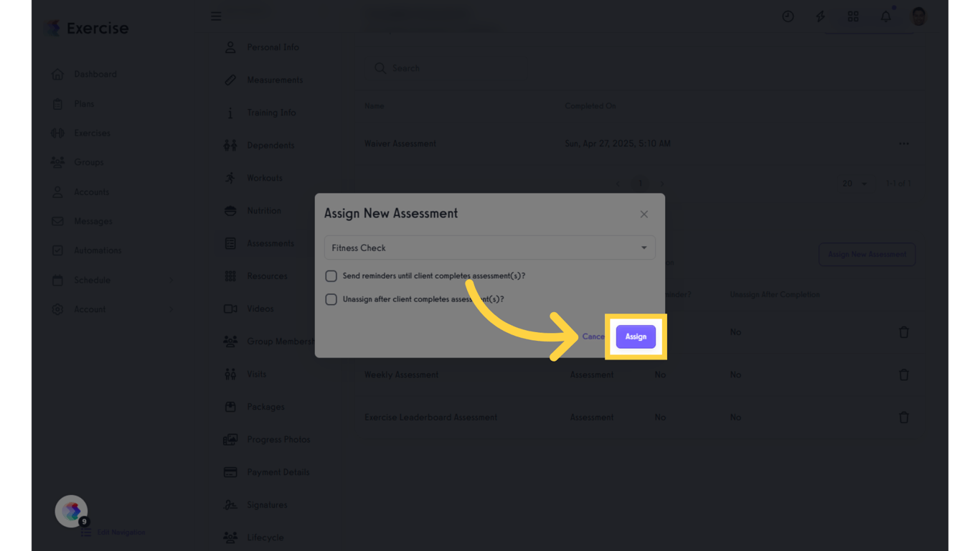Cancel the Assign New Assessment dialog

(x=594, y=336)
